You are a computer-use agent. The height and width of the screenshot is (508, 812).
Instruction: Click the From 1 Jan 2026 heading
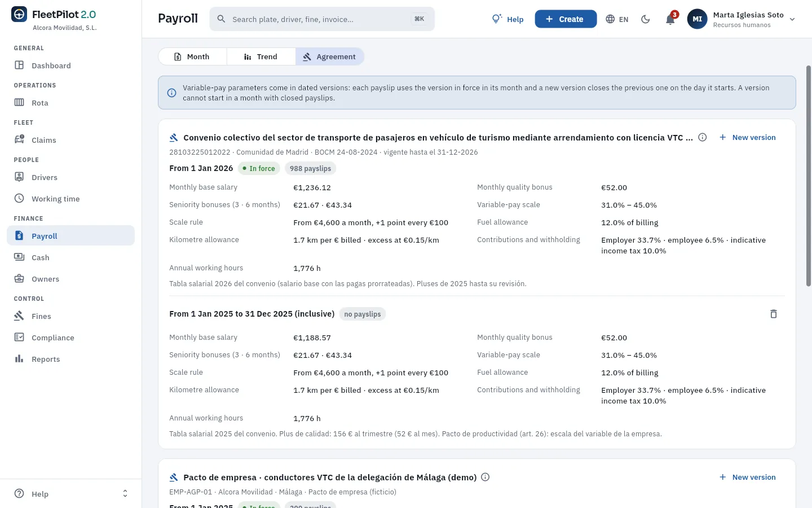201,168
